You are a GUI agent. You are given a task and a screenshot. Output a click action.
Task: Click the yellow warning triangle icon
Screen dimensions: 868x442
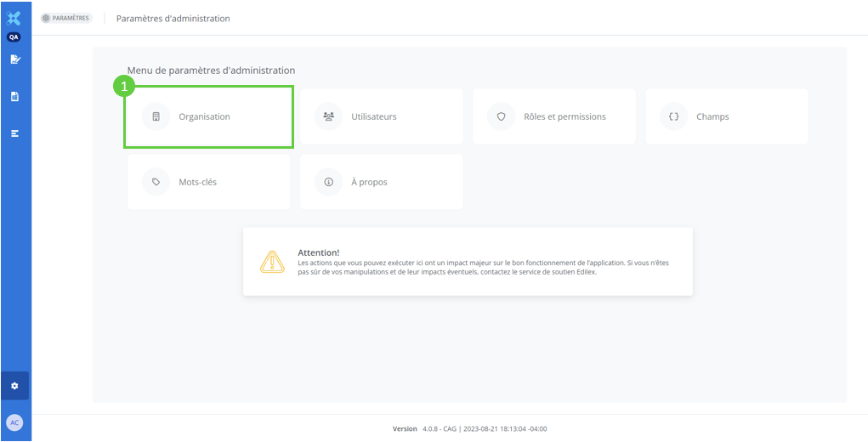pos(272,262)
